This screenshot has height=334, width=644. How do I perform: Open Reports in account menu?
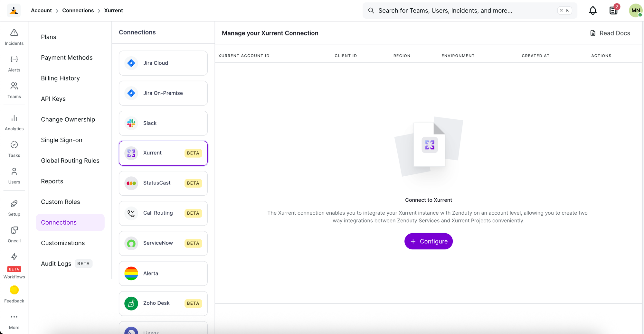click(52, 181)
